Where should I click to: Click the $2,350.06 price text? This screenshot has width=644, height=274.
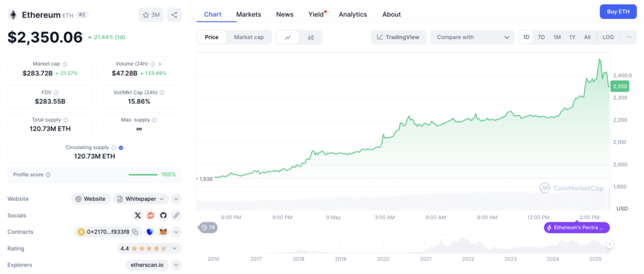point(45,37)
